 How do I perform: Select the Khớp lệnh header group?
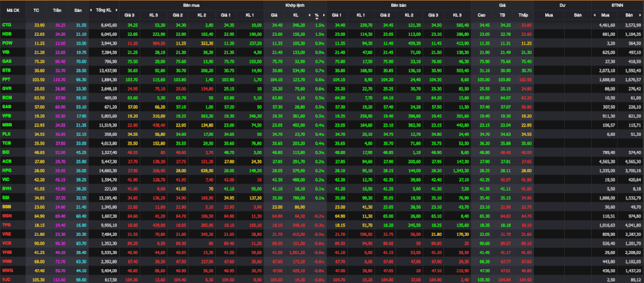[295, 5]
